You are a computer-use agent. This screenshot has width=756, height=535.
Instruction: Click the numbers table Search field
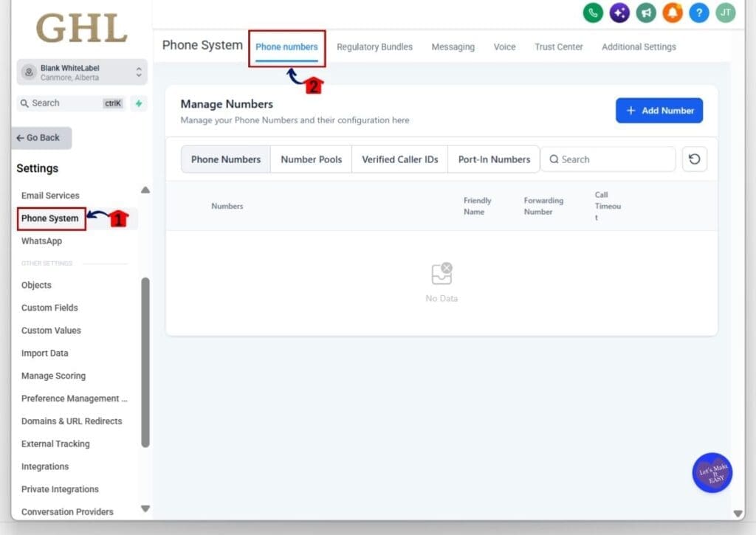(x=608, y=159)
